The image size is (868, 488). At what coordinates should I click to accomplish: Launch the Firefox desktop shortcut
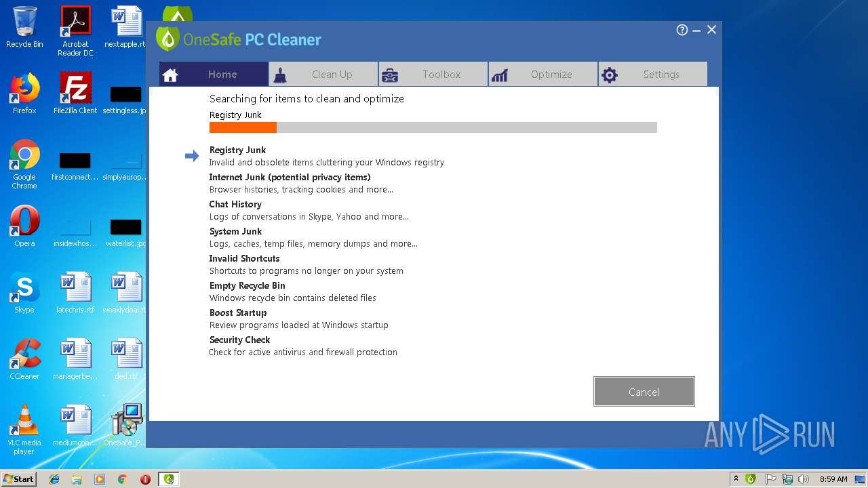pos(24,94)
